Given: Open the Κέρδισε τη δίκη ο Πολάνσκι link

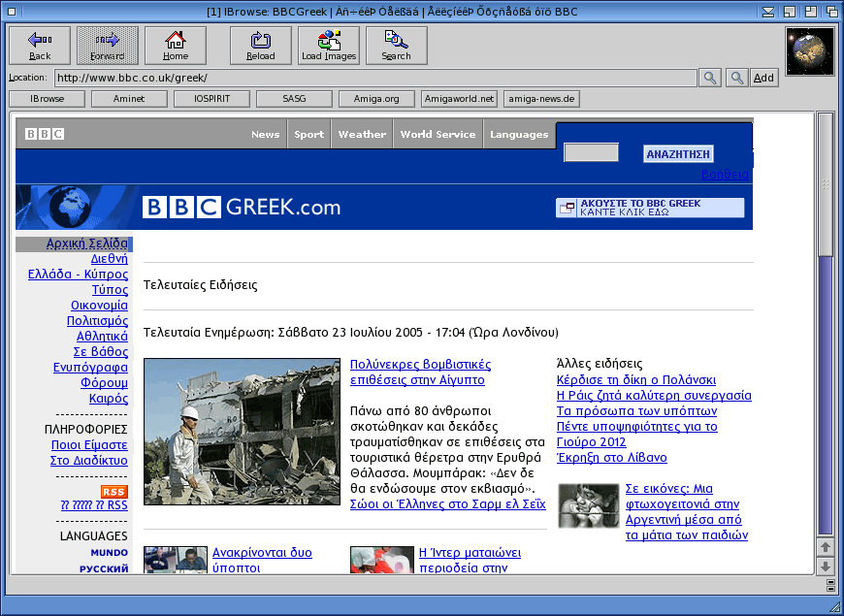Looking at the screenshot, I should click(636, 380).
